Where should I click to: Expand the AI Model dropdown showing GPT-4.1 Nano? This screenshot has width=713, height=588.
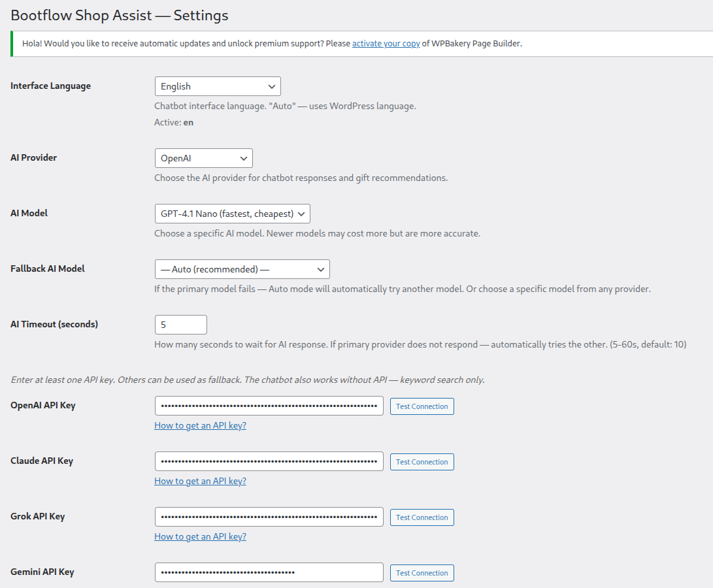point(233,214)
